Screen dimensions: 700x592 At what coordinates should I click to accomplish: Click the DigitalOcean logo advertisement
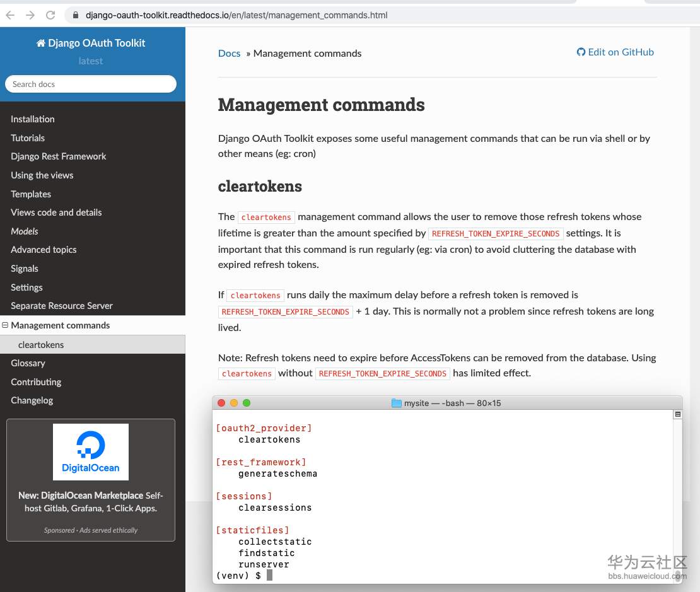click(x=91, y=452)
